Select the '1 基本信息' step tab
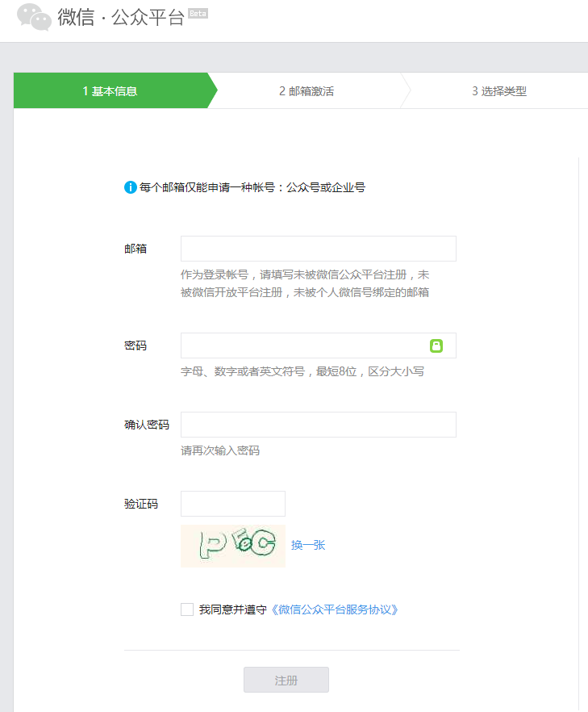Image resolution: width=588 pixels, height=712 pixels. pos(111,91)
